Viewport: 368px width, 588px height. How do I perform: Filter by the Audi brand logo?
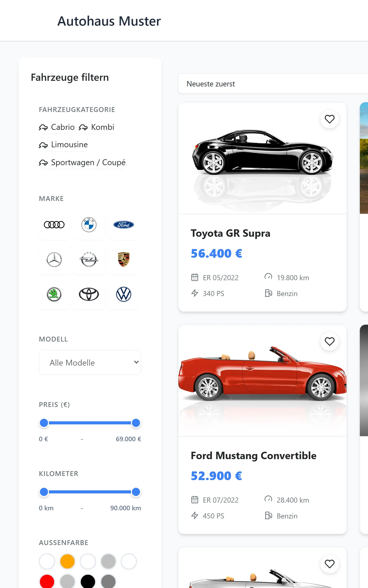54,225
